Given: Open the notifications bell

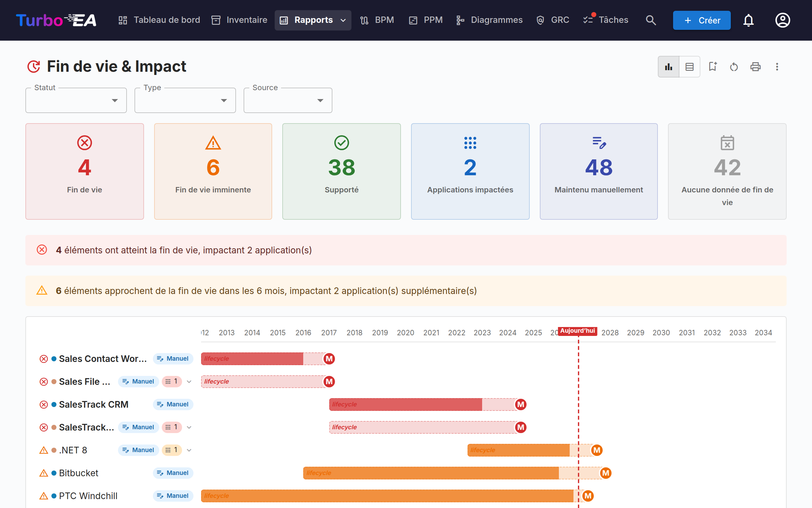Looking at the screenshot, I should (748, 20).
